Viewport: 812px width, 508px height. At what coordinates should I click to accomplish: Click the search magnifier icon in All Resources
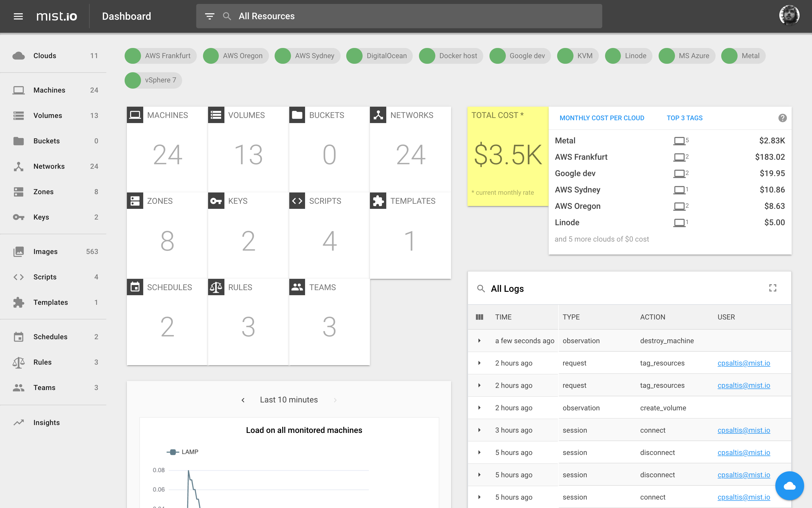tap(227, 16)
